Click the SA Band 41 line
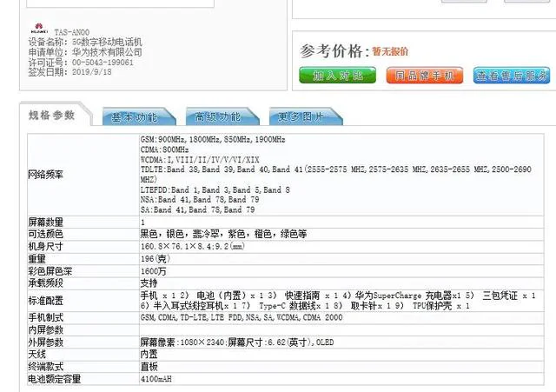 pos(197,209)
